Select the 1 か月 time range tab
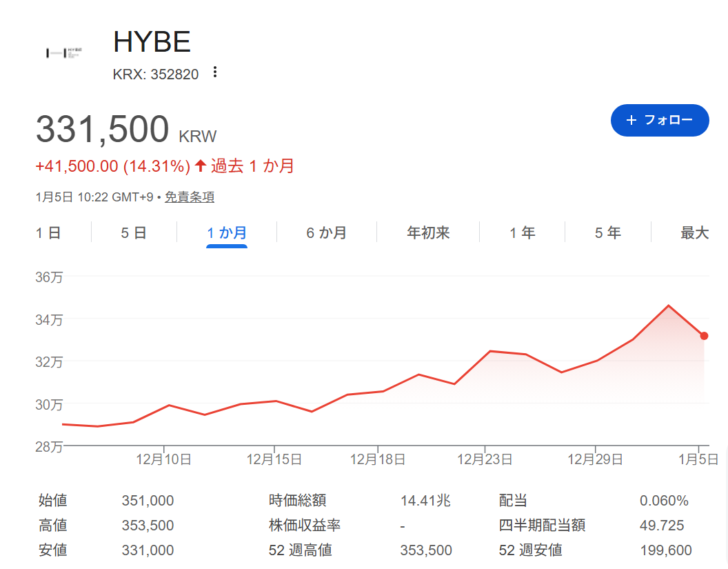The height and width of the screenshot is (569, 728). [x=227, y=233]
